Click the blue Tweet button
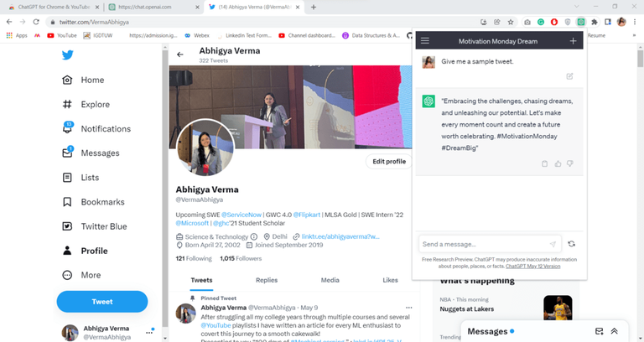 (x=102, y=302)
